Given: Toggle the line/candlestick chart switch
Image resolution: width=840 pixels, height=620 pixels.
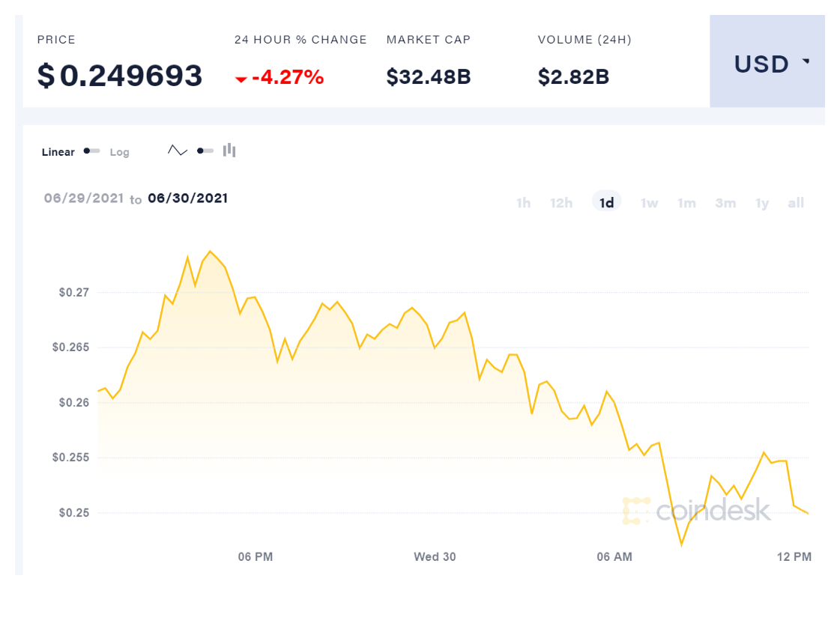Looking at the screenshot, I should pyautogui.click(x=205, y=151).
